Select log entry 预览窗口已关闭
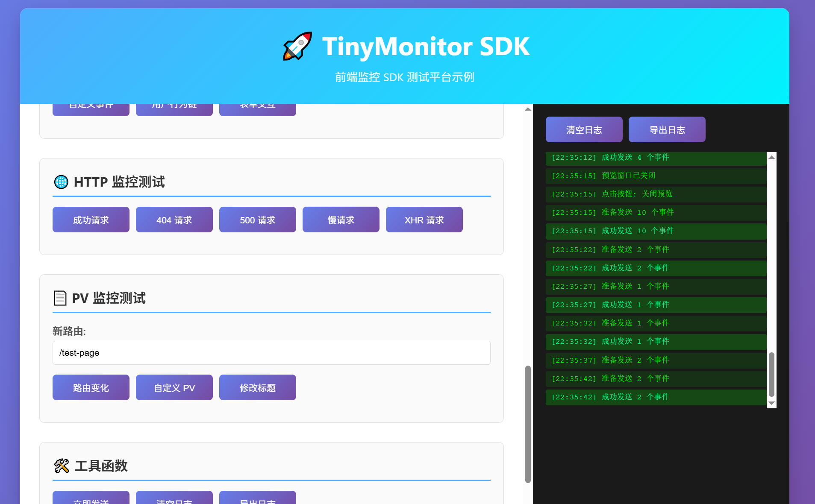Screen dimensions: 815x504 [656, 176]
